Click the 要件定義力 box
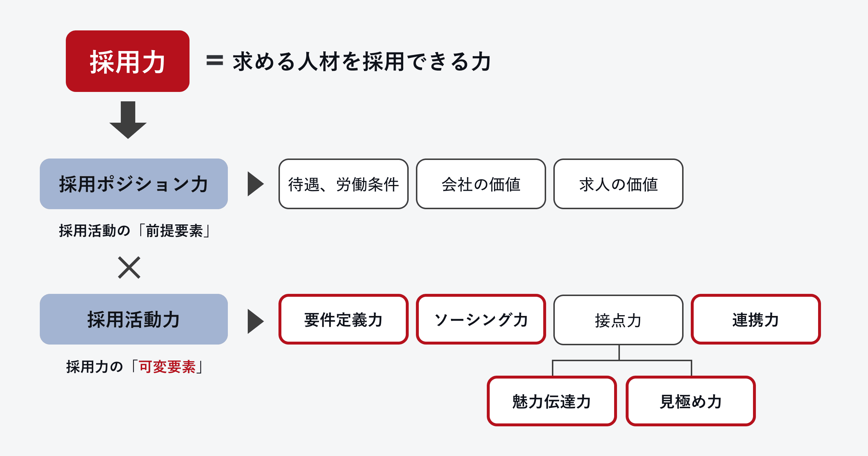Viewport: 868px width, 456px height. tap(343, 319)
